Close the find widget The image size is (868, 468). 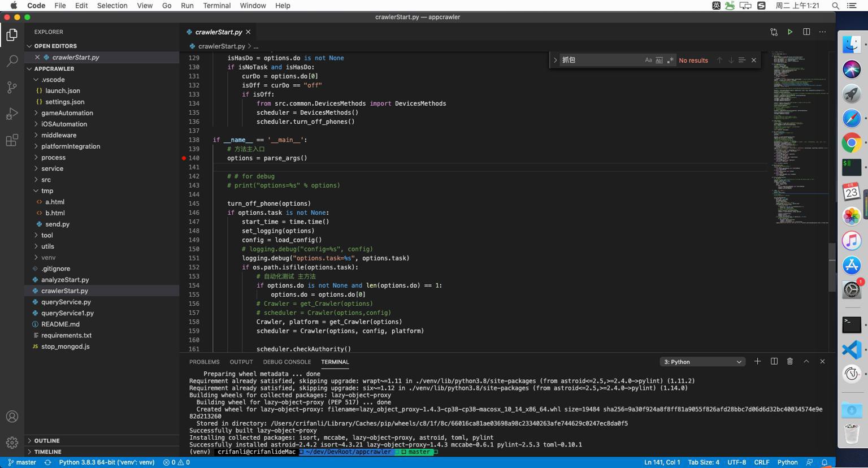[x=753, y=60]
